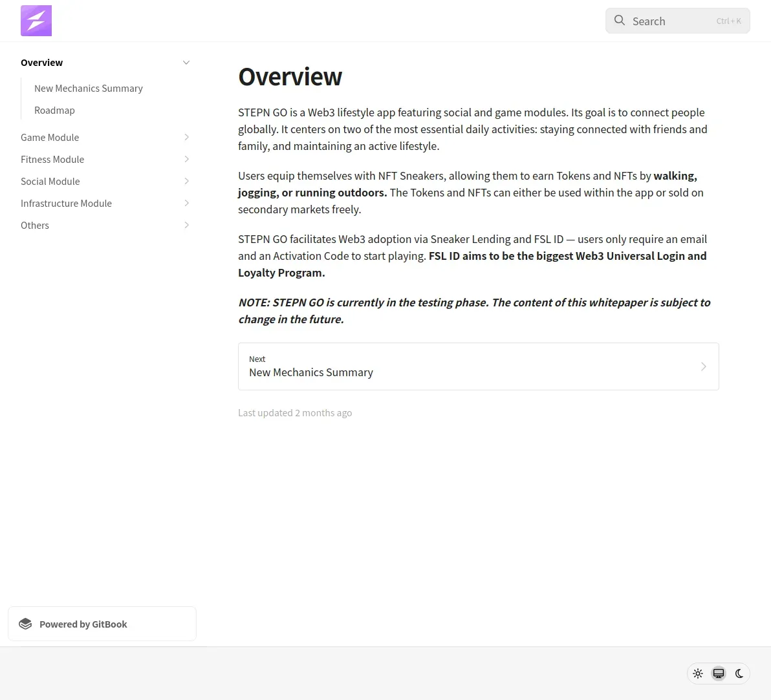Expand the Fitness Module chevron

tap(186, 159)
